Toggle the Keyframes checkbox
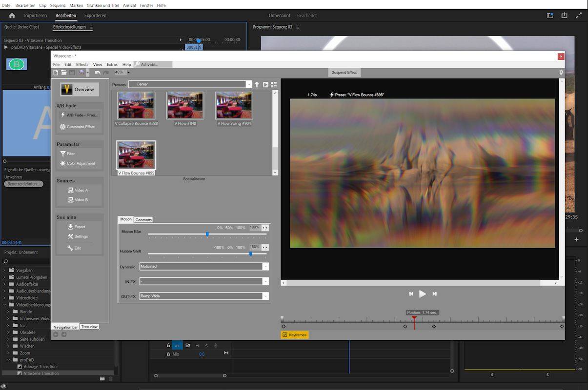The width and height of the screenshot is (588, 390). pyautogui.click(x=285, y=335)
